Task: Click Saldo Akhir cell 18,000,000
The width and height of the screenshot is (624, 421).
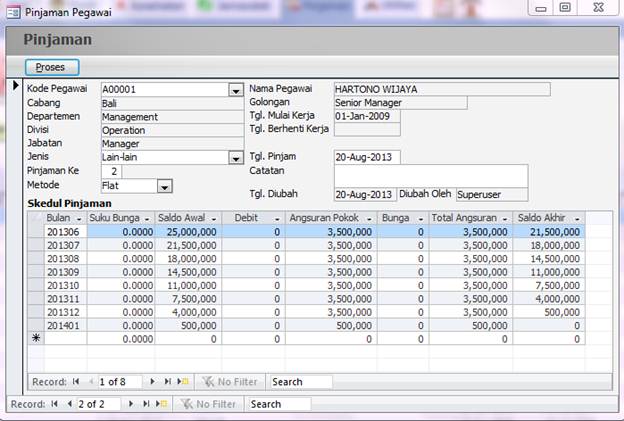Action: 549,245
